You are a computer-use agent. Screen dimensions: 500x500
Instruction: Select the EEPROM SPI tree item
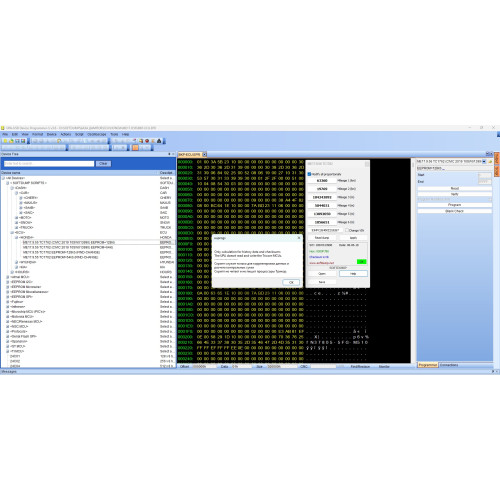tap(23, 297)
